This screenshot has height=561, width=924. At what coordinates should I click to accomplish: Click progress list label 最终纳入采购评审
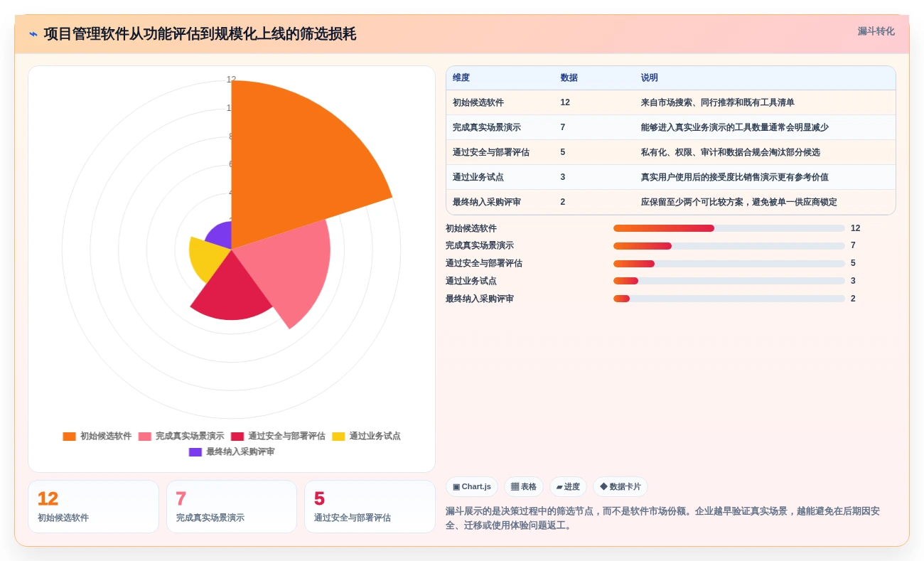[x=480, y=299]
